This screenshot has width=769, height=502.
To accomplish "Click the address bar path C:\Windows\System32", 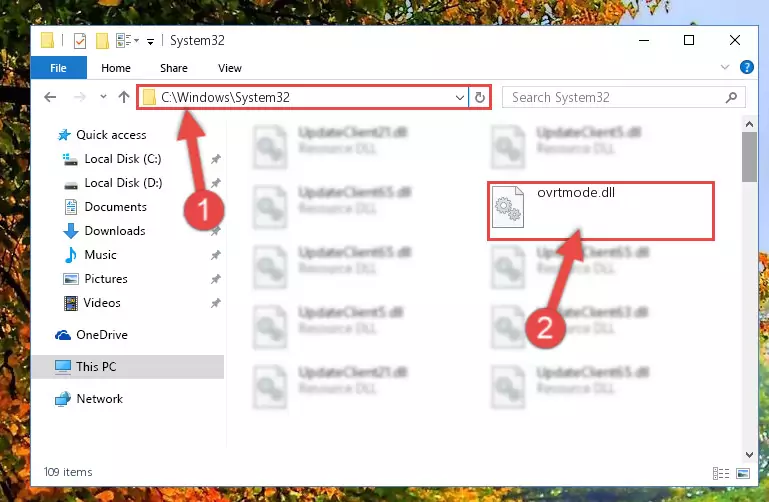I will (226, 97).
